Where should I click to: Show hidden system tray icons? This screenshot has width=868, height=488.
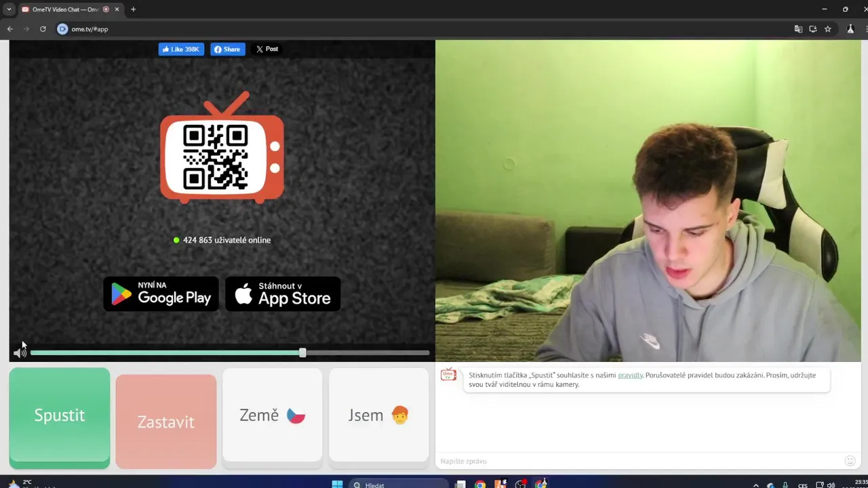coord(757,485)
